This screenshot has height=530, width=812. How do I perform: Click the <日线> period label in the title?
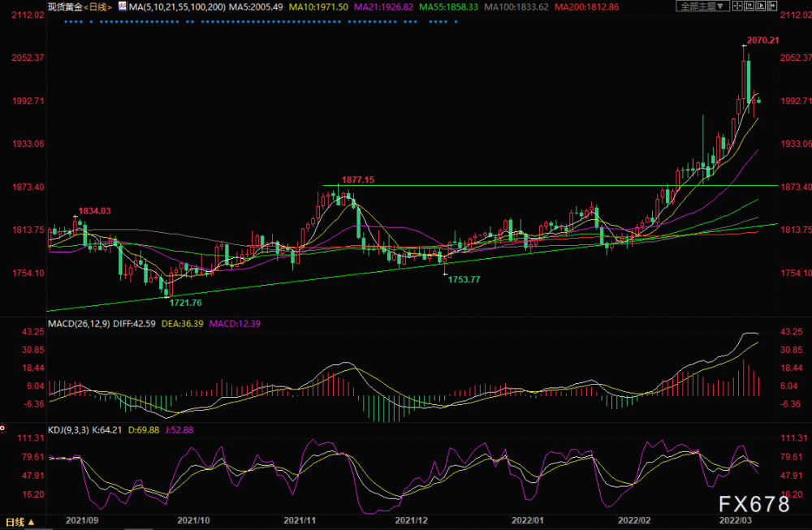click(x=98, y=6)
